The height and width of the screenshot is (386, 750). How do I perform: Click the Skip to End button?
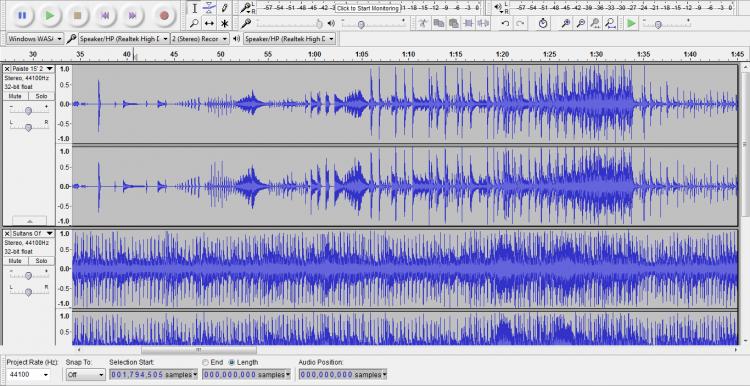point(132,15)
